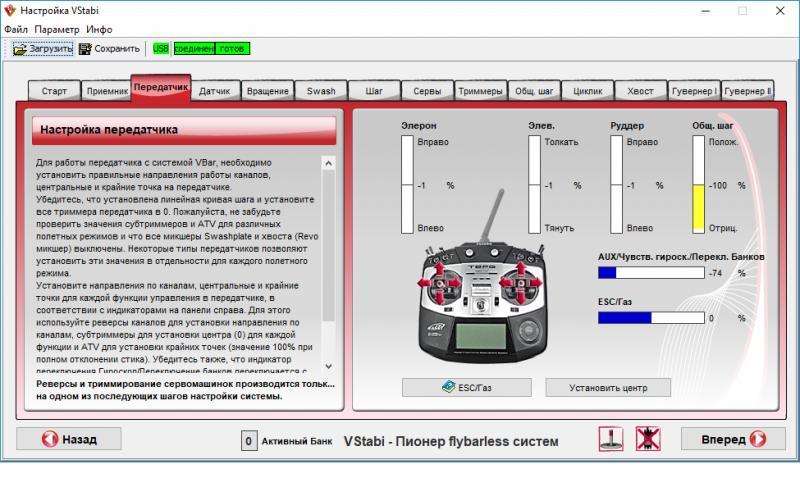This screenshot has width=800, height=478.
Task: Click the control stick icon near Вперед
Action: pos(610,439)
